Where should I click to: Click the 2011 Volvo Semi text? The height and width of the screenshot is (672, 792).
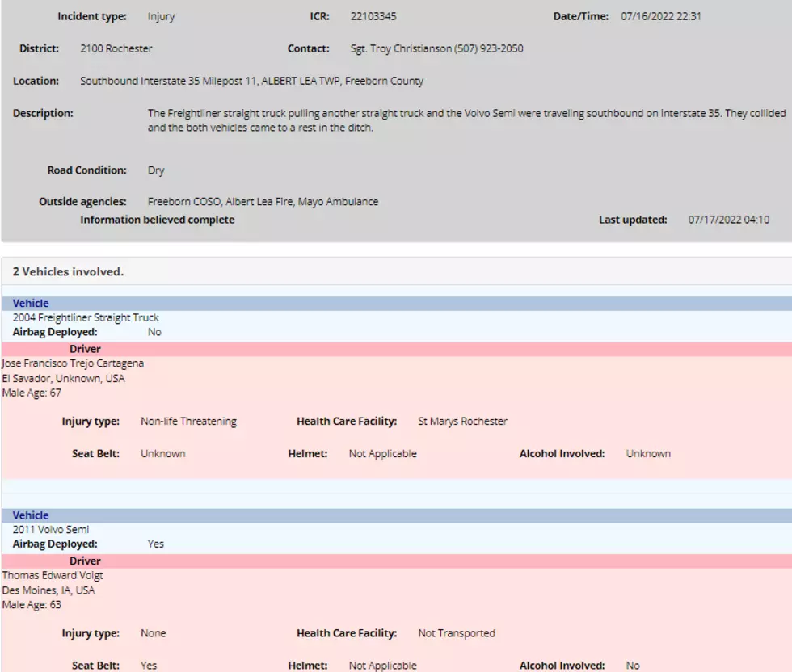50,530
